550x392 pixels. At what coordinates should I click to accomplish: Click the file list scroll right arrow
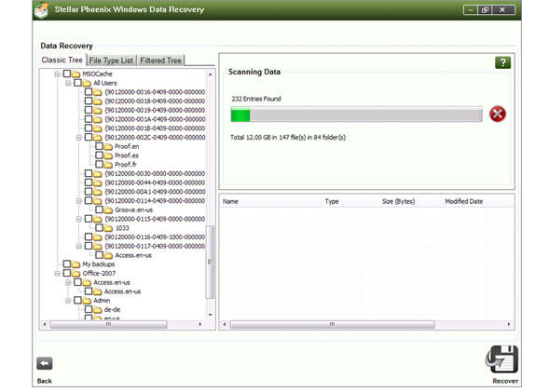509,324
